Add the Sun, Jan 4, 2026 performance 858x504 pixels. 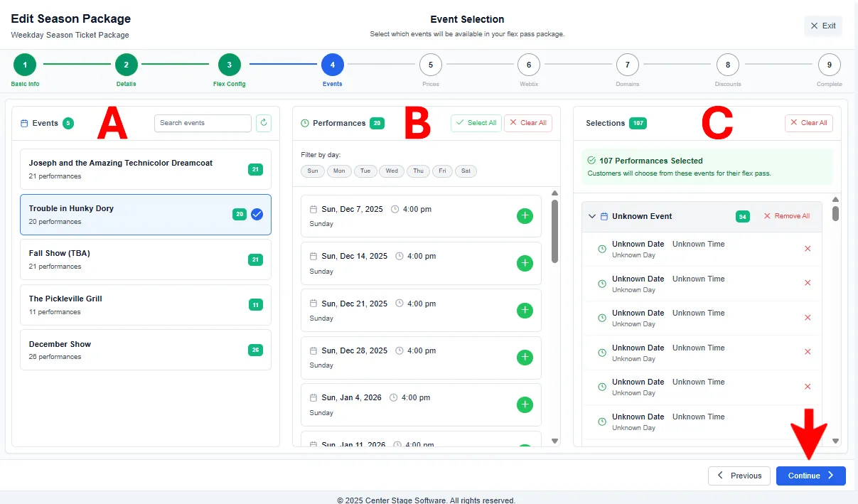coord(525,404)
